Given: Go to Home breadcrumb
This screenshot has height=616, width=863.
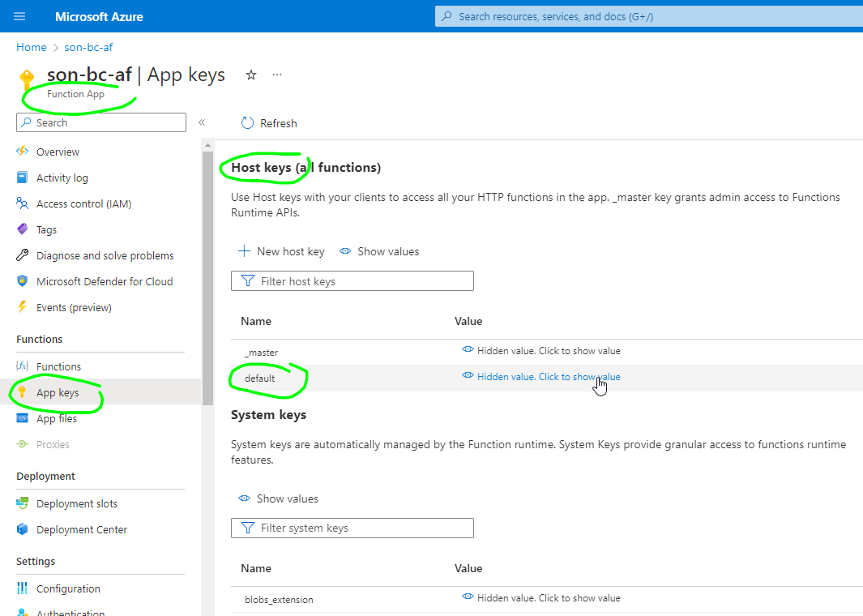Looking at the screenshot, I should tap(32, 47).
